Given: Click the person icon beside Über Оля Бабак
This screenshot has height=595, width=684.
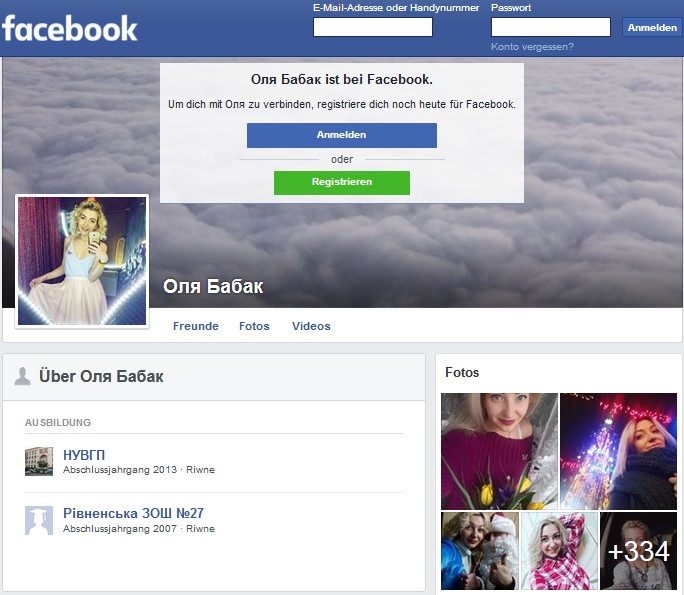Looking at the screenshot, I should tap(22, 376).
